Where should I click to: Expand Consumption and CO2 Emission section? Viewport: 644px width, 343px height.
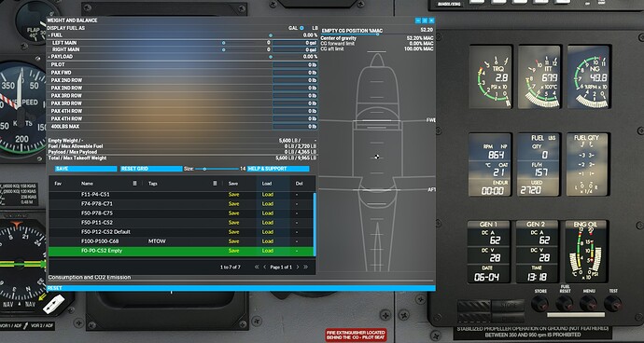click(x=90, y=278)
